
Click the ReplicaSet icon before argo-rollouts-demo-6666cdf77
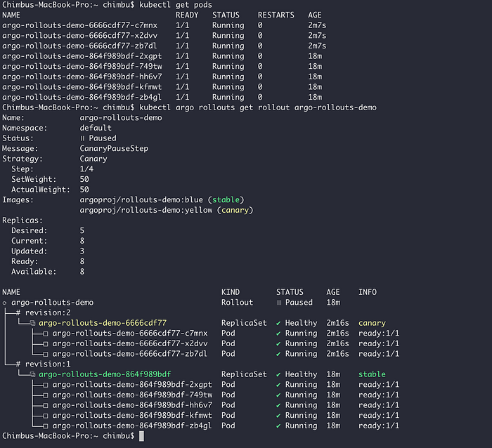[x=32, y=323]
